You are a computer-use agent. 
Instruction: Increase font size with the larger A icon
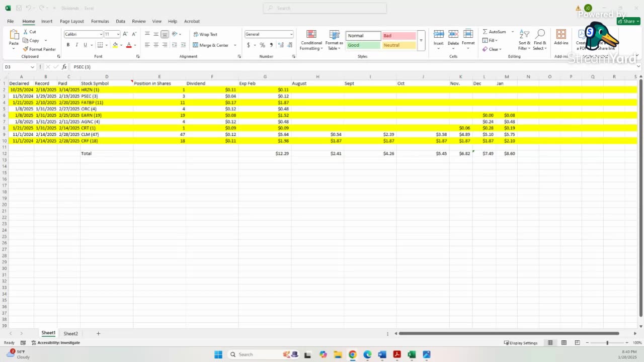(125, 34)
